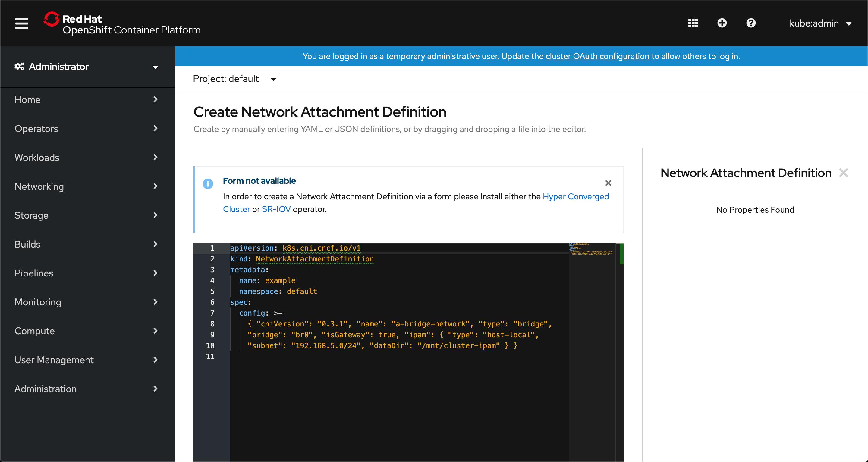Click line 4 name value in editor
The width and height of the screenshot is (868, 462).
click(x=280, y=280)
